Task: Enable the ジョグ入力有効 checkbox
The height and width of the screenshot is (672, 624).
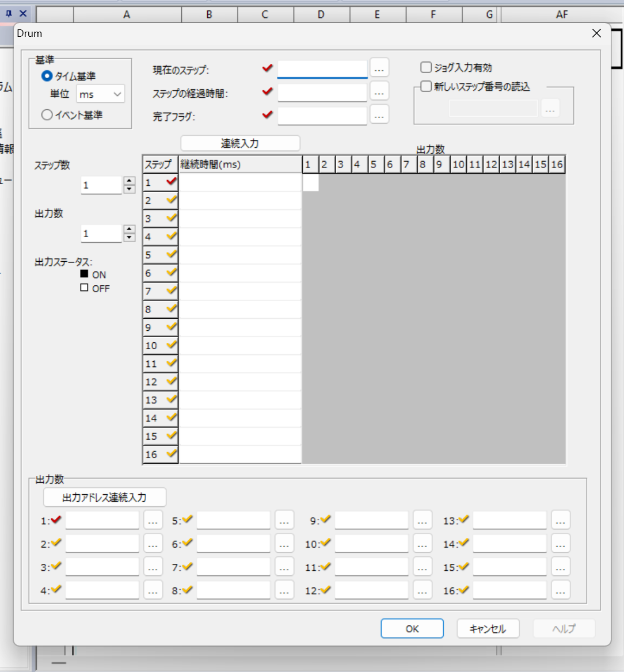Action: (x=426, y=67)
